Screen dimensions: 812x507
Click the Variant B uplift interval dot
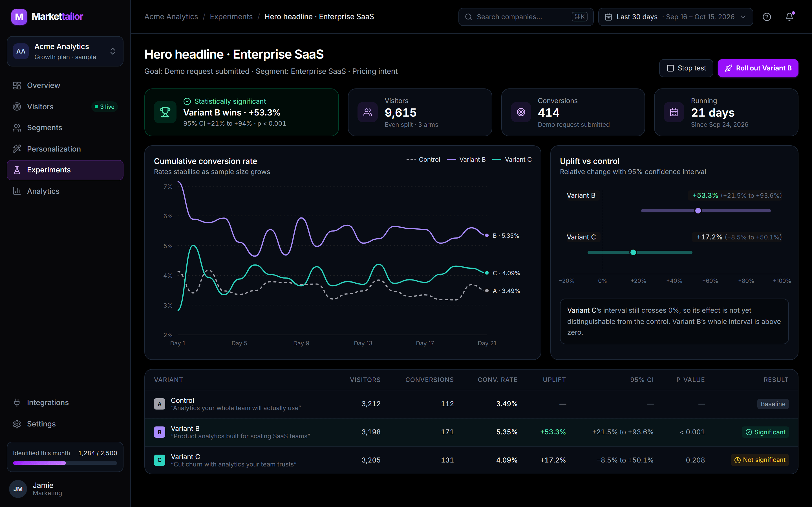[698, 211]
